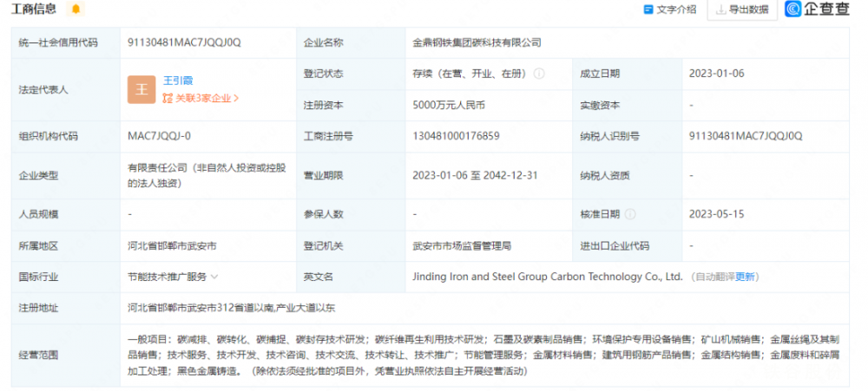868x391 pixels.
Task: Click the orange bell alert icon
Action: coord(76,9)
